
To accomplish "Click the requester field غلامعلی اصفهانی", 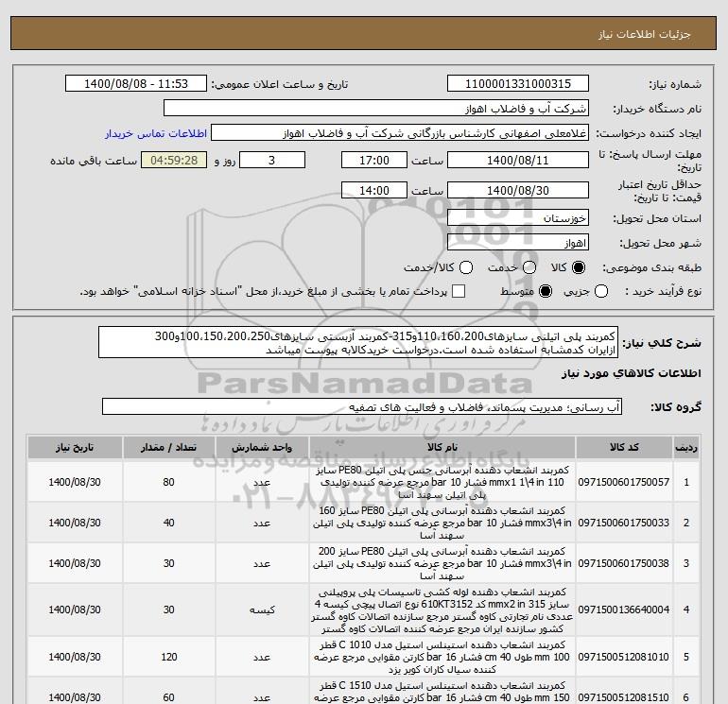I will [400, 133].
